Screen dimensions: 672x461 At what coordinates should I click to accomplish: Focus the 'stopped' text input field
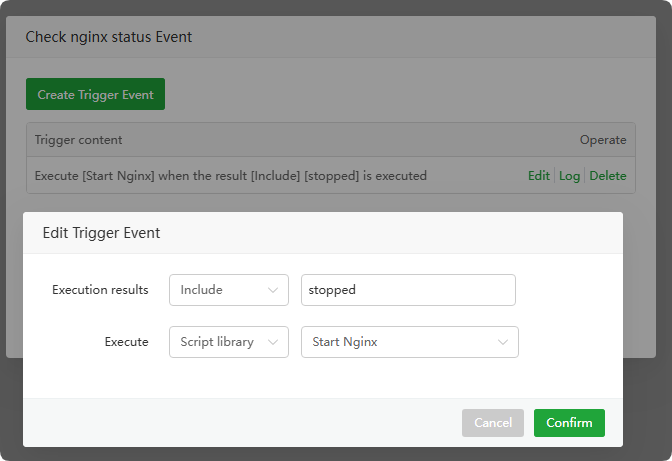[408, 290]
